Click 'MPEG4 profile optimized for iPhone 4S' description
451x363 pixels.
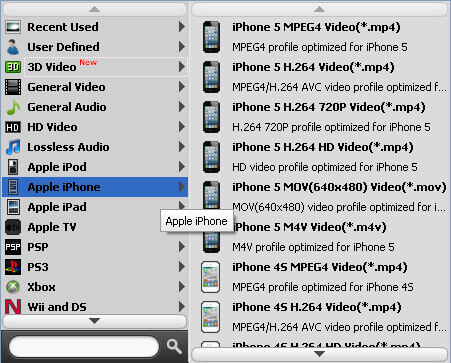323,287
